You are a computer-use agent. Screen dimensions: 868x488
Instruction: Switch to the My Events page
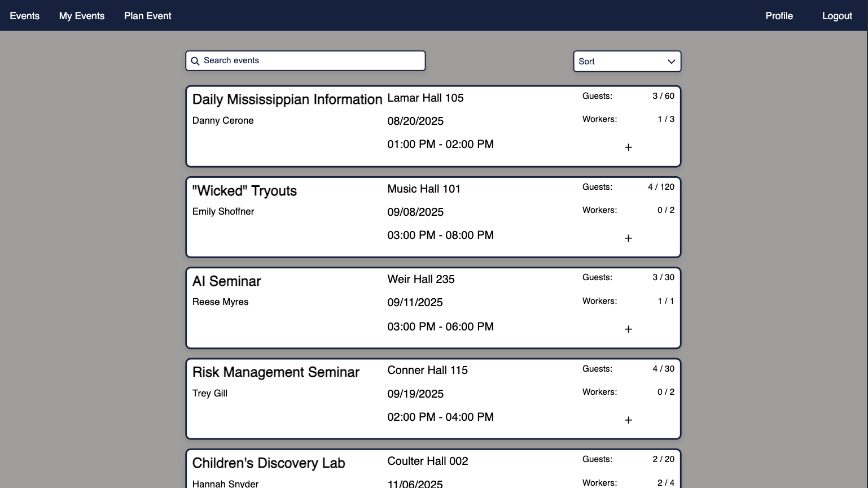(81, 16)
